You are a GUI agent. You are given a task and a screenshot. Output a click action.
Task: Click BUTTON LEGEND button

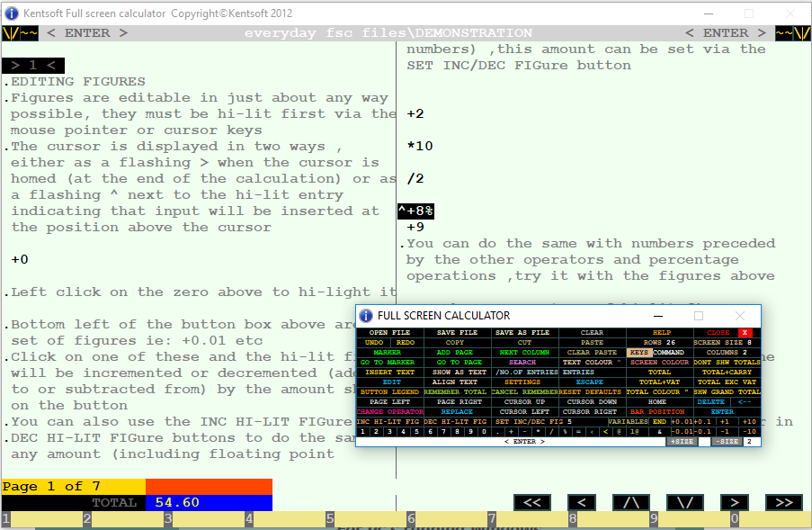click(390, 391)
